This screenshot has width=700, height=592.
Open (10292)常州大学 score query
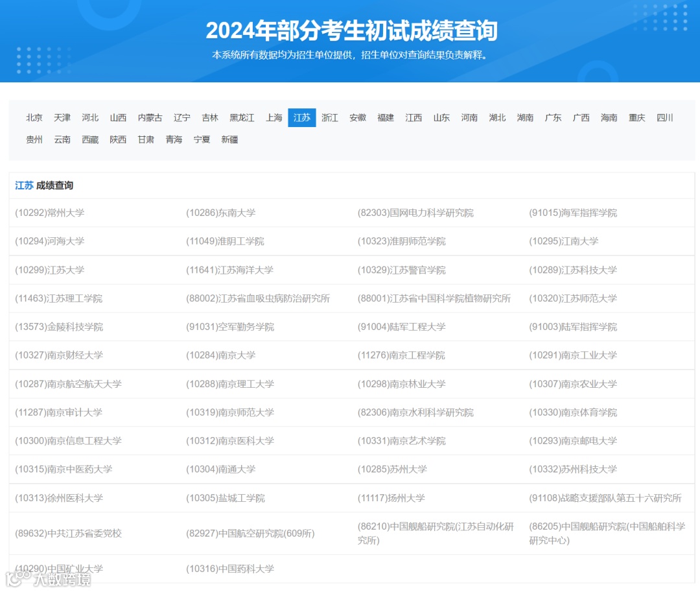[x=49, y=213]
